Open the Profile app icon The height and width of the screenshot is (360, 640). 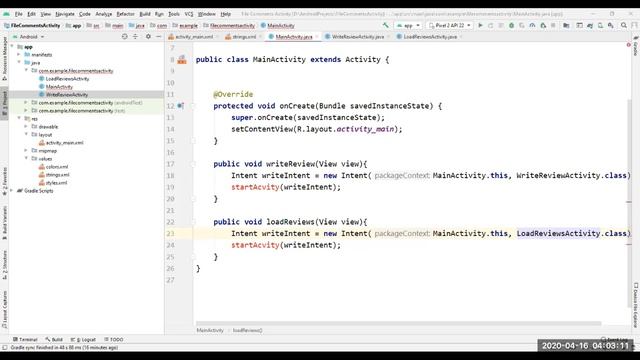click(532, 25)
